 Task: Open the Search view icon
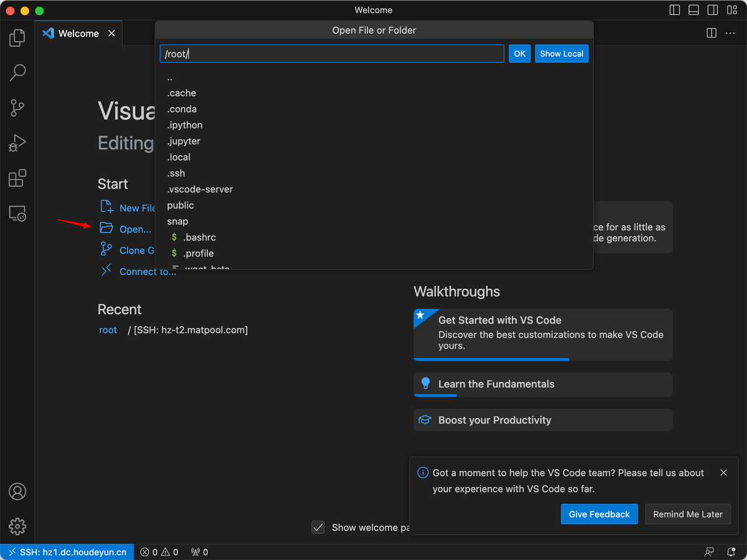18,73
